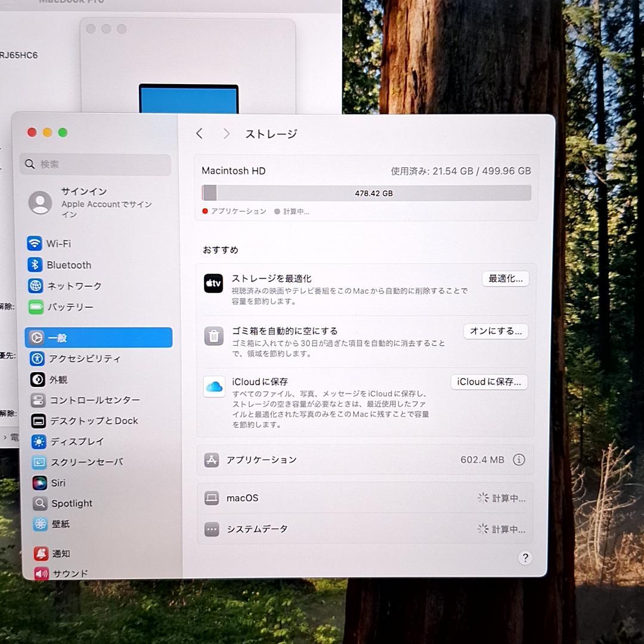Select the バッテリー battery icon

pos(36,306)
